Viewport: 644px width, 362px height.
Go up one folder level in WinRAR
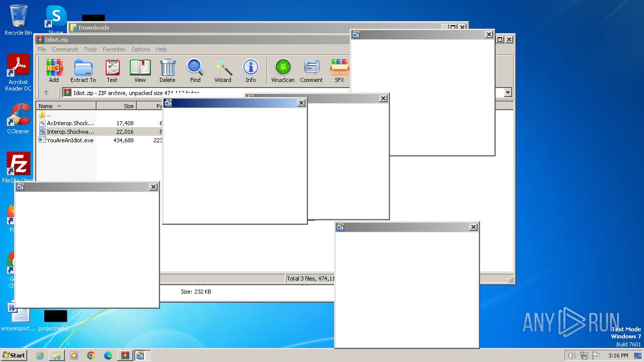(x=46, y=93)
